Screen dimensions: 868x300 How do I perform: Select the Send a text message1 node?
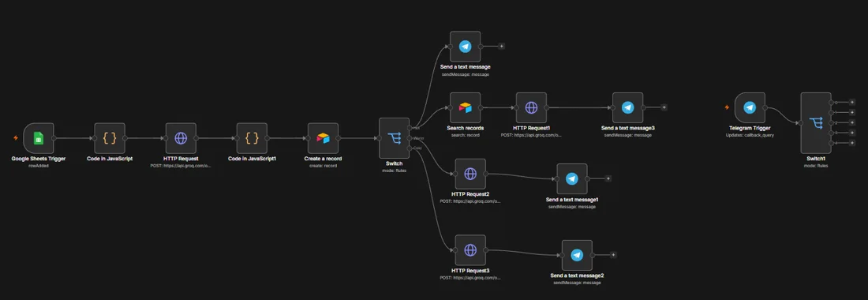[572, 178]
